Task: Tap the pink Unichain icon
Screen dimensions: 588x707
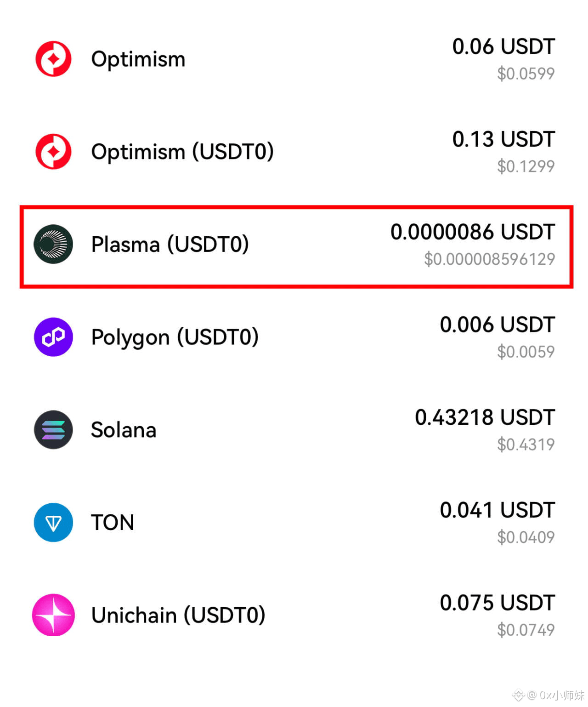Action: (x=53, y=615)
